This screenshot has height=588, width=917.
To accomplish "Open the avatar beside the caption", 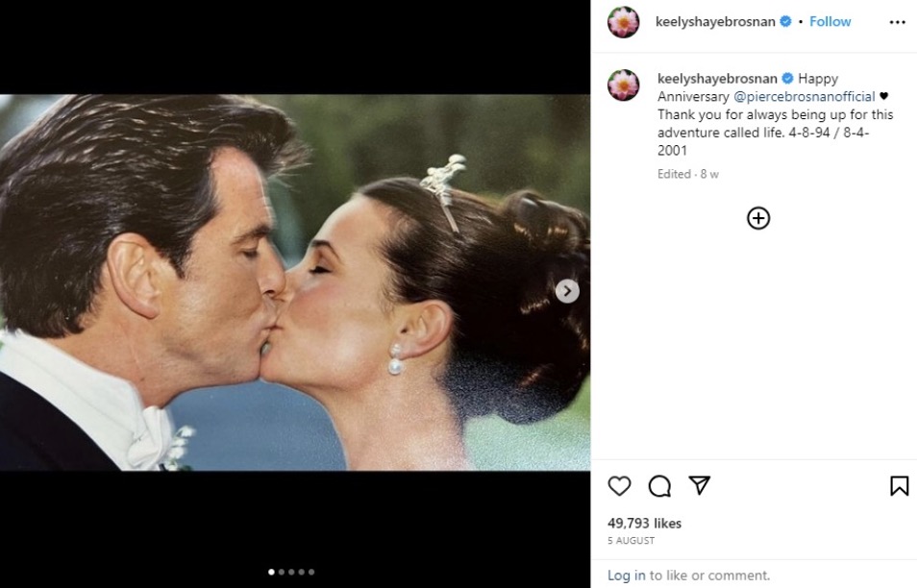I will pyautogui.click(x=624, y=86).
